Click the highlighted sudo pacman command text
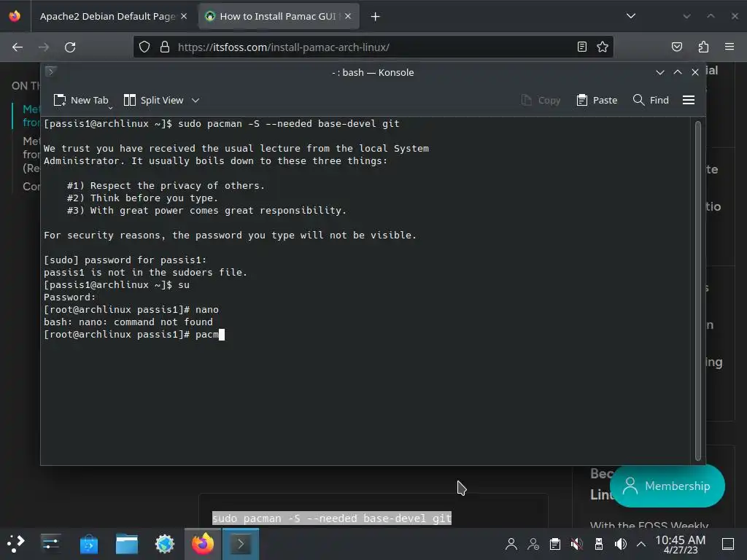The width and height of the screenshot is (747, 560). (x=332, y=518)
